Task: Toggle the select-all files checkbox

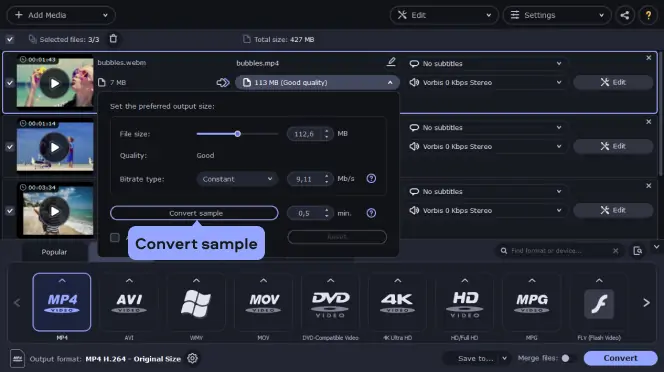Action: [10, 39]
